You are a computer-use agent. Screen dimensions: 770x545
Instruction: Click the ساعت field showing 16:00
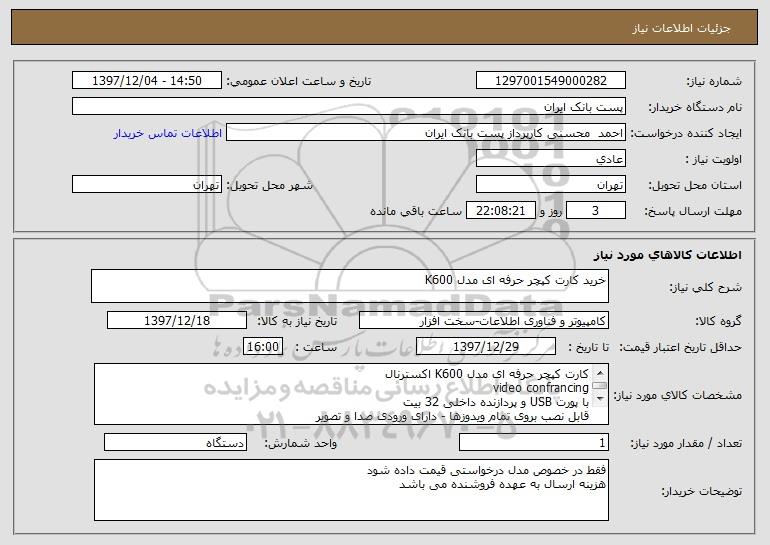(263, 347)
